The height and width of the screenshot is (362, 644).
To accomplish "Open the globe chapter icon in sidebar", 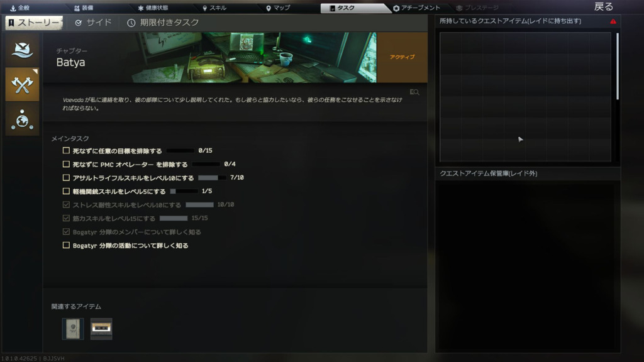I will [x=22, y=119].
